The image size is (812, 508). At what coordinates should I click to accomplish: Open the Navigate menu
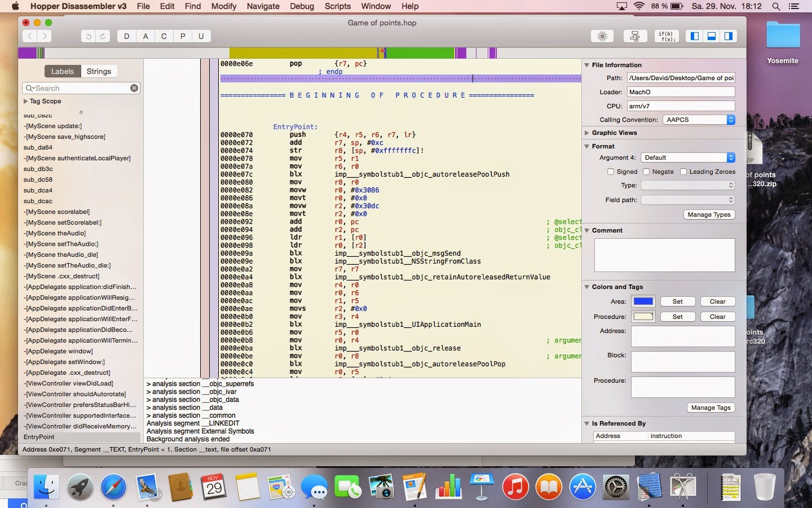(263, 6)
